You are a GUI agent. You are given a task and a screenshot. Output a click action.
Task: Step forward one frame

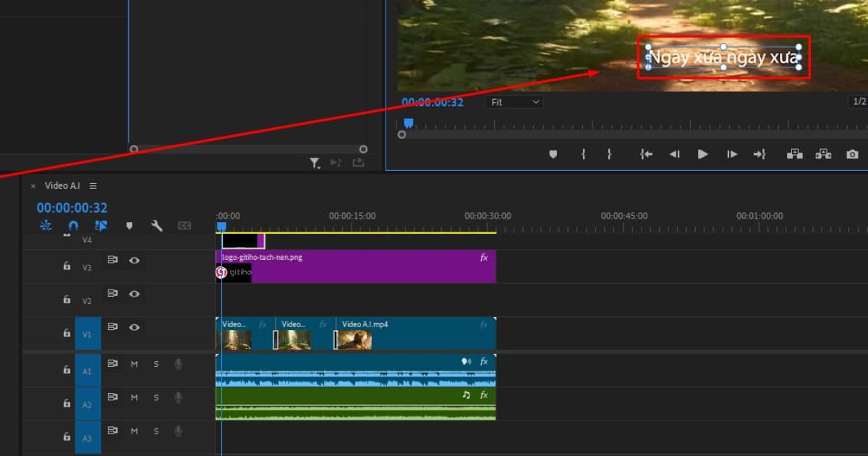[x=731, y=153]
